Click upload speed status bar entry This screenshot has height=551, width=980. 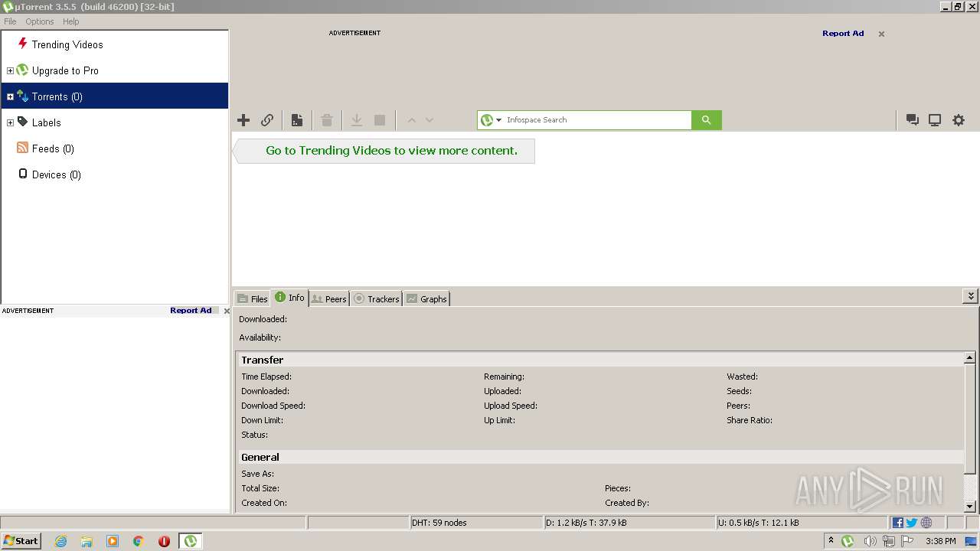click(x=801, y=523)
